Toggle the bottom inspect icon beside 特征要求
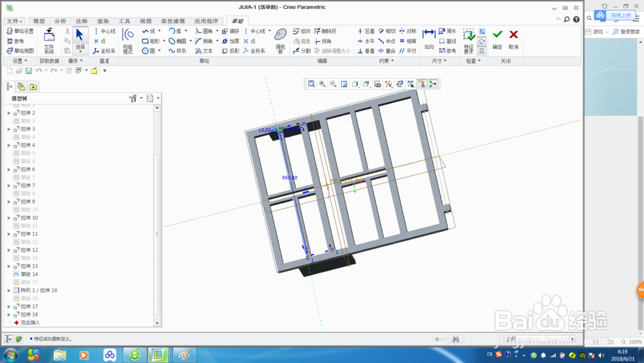Image resolution: width=644 pixels, height=363 pixels. tap(482, 50)
